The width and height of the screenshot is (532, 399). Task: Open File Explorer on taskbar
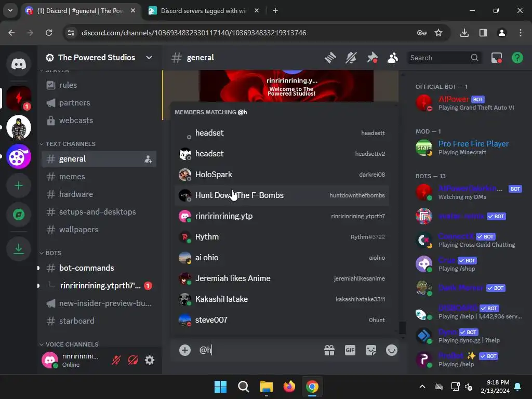coord(267,387)
